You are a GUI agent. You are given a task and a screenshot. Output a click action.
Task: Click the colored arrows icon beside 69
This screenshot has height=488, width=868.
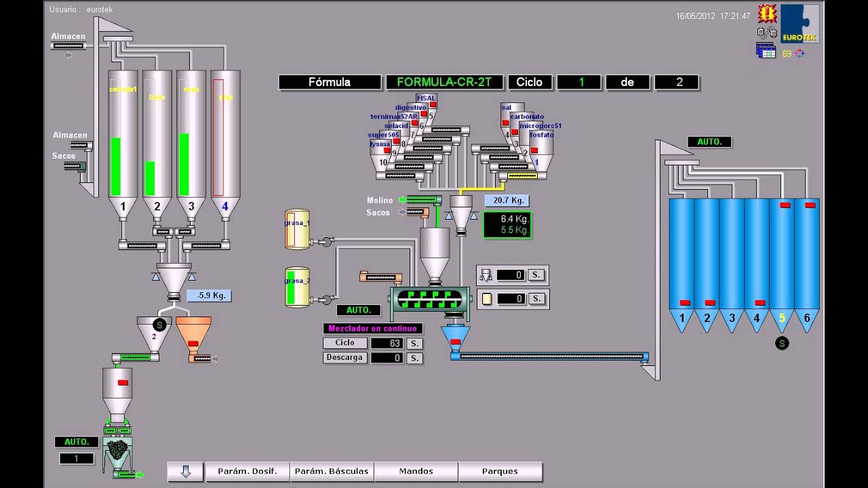tap(800, 54)
